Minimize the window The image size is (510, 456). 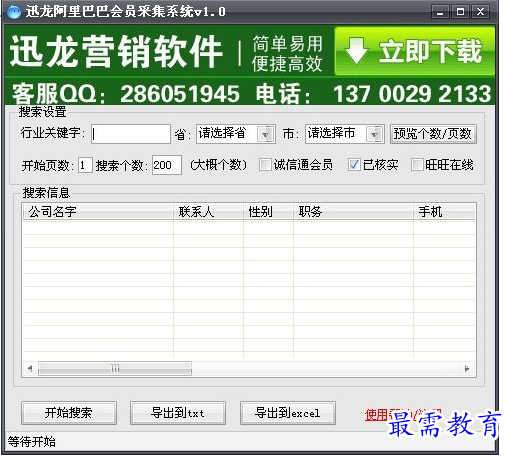440,12
